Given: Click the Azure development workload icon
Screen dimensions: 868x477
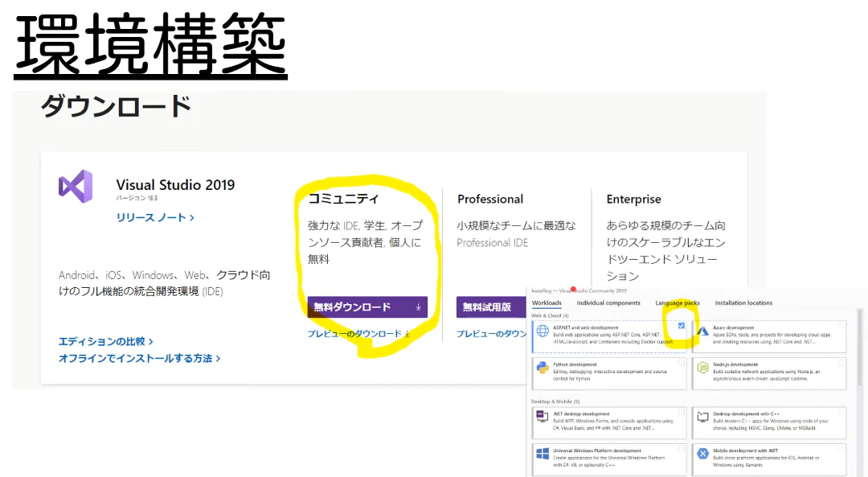Looking at the screenshot, I should pyautogui.click(x=702, y=331).
